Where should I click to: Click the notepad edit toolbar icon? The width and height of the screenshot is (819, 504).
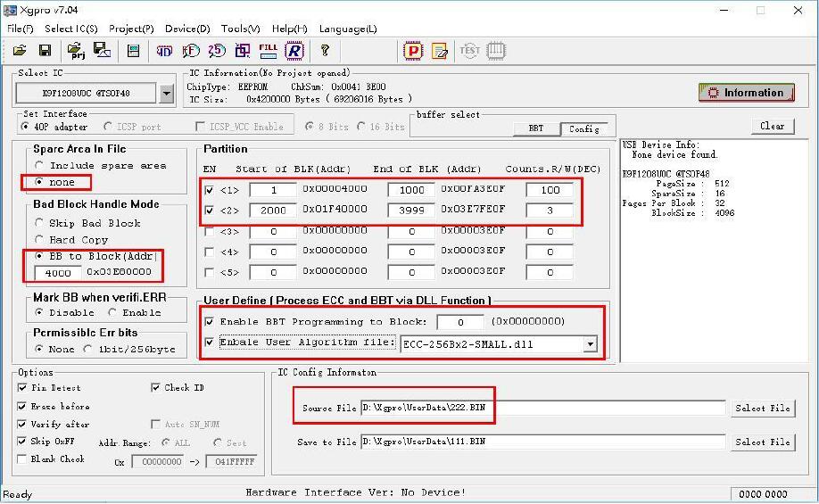click(x=439, y=51)
